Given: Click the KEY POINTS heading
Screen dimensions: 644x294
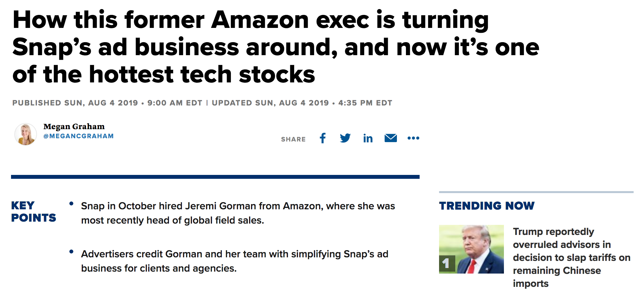Looking at the screenshot, I should [33, 212].
